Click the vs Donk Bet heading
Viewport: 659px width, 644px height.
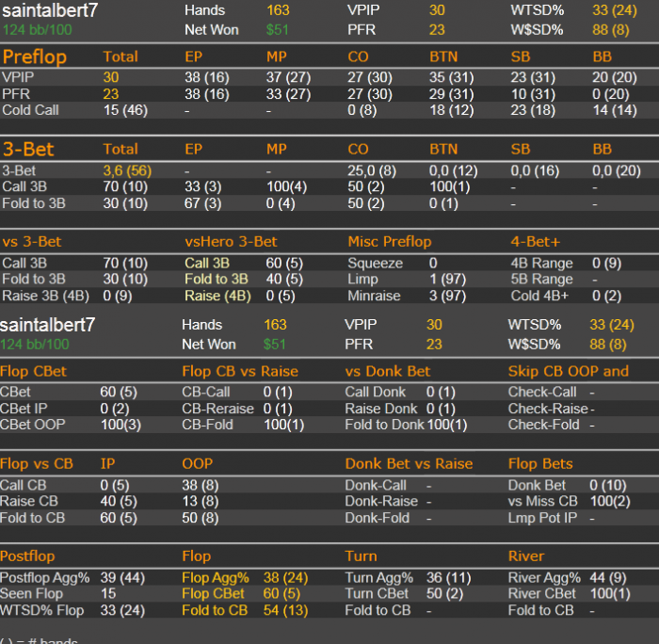click(388, 371)
